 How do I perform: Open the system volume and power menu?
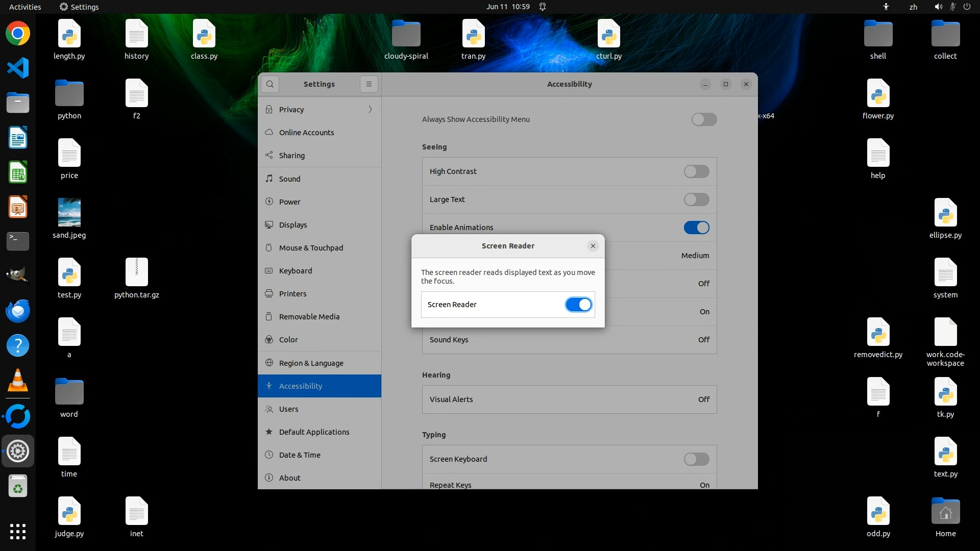click(x=952, y=7)
